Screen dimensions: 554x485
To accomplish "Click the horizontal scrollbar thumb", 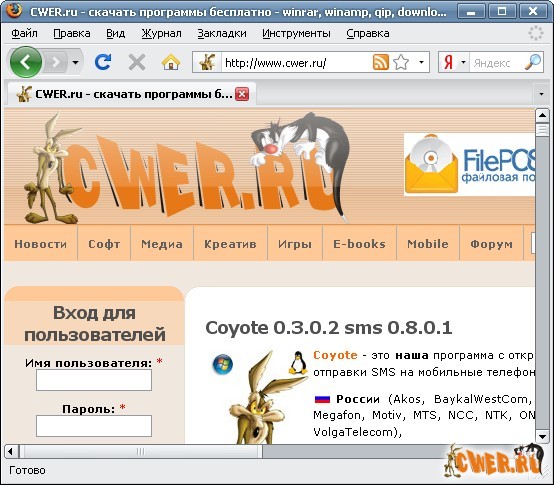I will 141,451.
